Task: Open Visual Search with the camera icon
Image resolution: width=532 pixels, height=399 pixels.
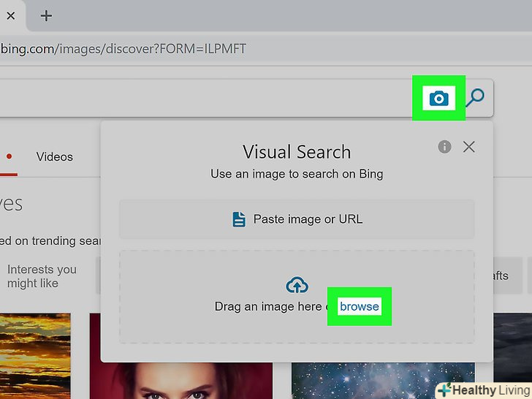Action: pyautogui.click(x=438, y=98)
